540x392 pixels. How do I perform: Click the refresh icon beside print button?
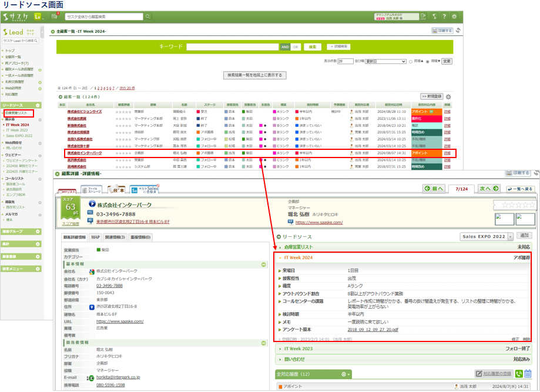coord(458,31)
